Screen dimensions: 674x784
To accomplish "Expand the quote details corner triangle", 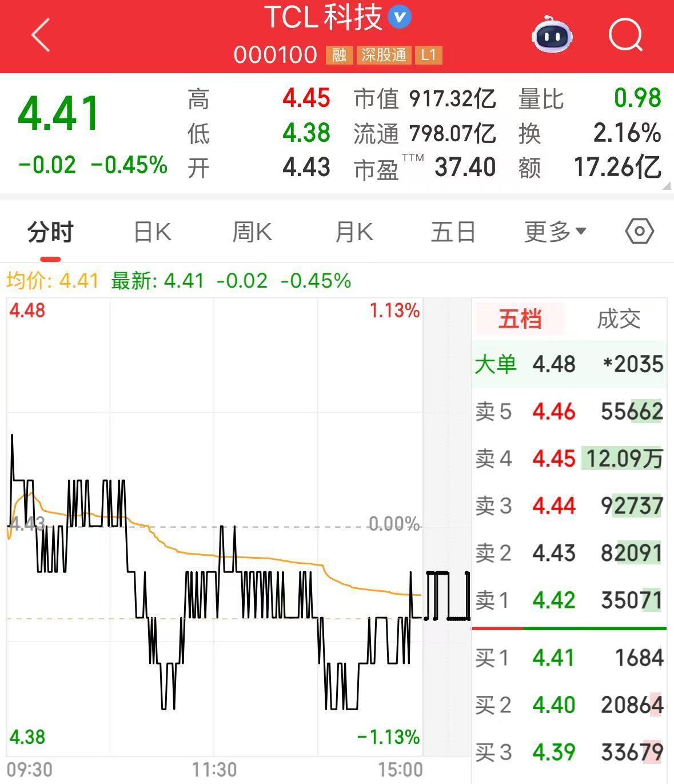I will (665, 185).
